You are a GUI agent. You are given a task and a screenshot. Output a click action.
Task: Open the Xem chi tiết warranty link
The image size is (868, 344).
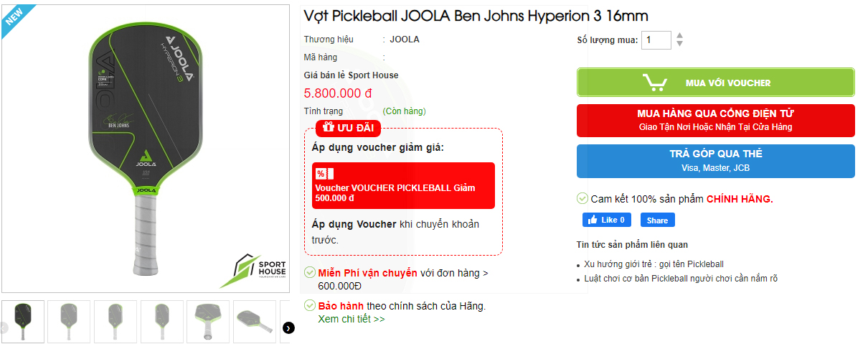(x=352, y=319)
